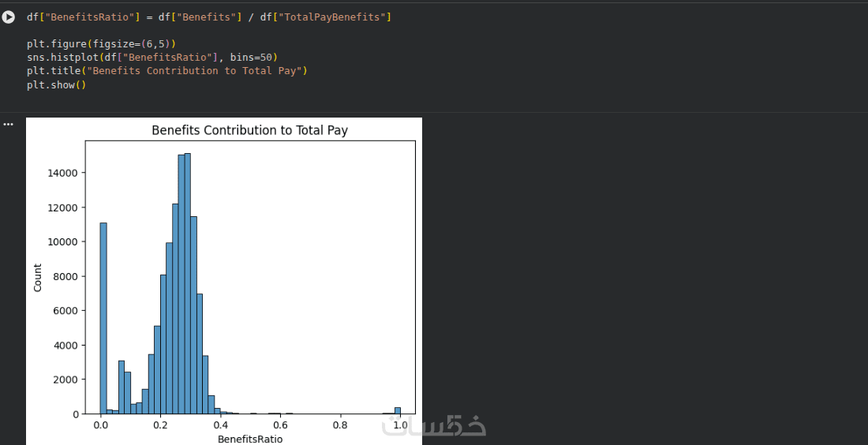Click the small histogram bar at ratio 1.0

tap(398, 410)
